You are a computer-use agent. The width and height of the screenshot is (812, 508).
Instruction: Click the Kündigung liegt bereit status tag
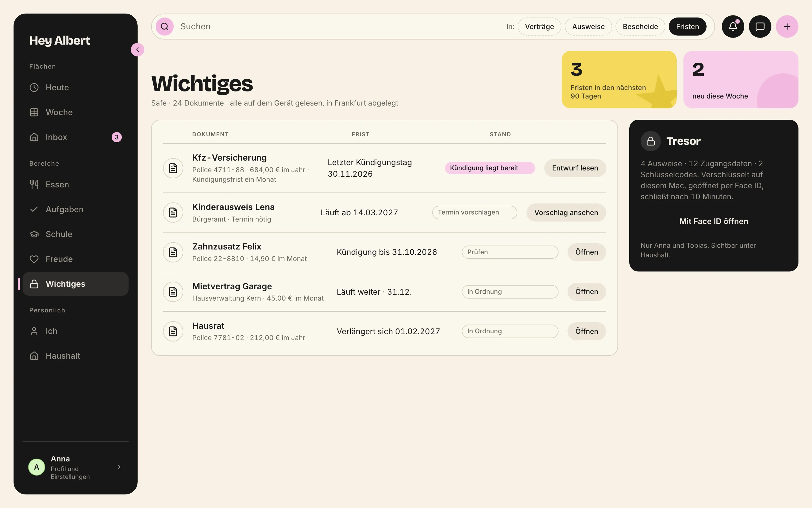(489, 168)
